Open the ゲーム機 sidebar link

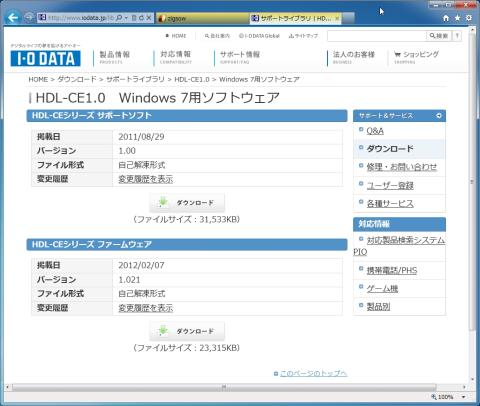[x=382, y=288]
